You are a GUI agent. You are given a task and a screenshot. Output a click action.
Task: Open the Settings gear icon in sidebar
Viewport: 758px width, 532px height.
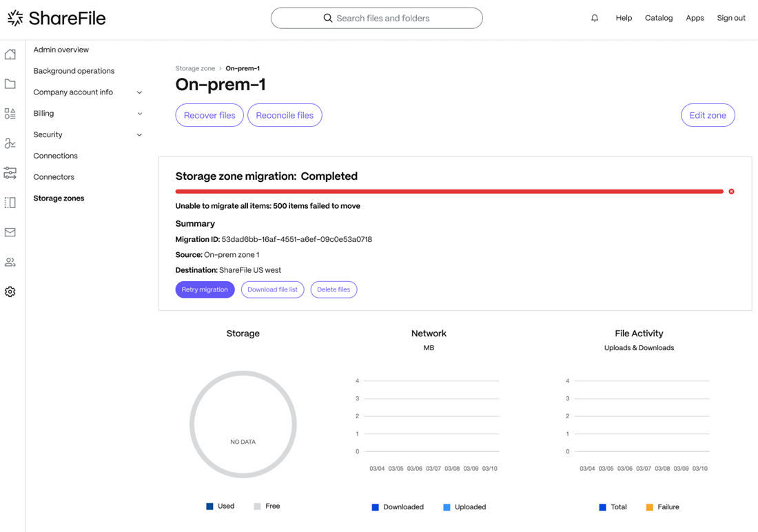(10, 291)
